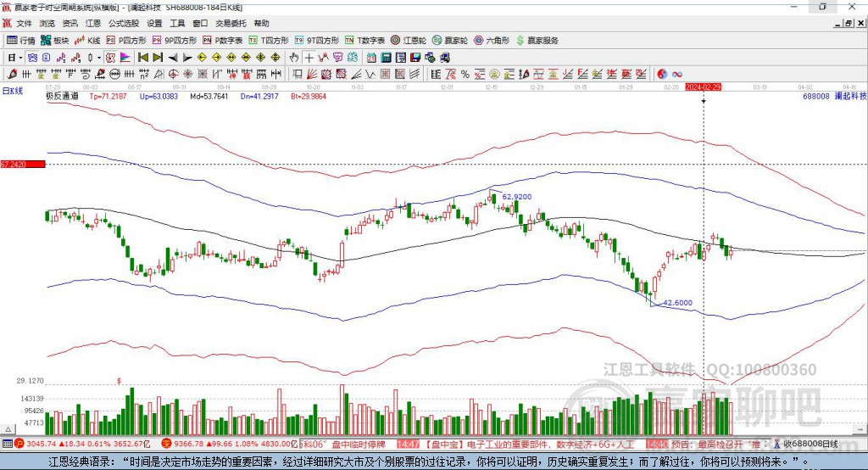
Task: Open T四方形 time square
Action: pyautogui.click(x=269, y=41)
